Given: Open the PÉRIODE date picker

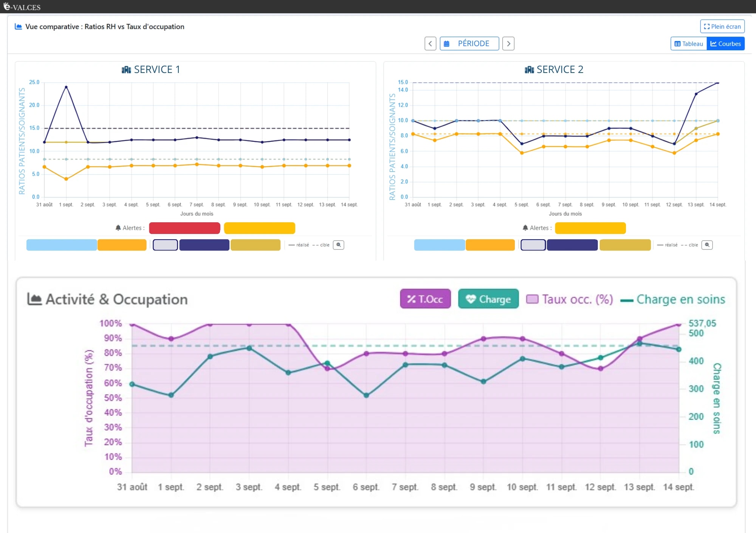Looking at the screenshot, I should (469, 43).
